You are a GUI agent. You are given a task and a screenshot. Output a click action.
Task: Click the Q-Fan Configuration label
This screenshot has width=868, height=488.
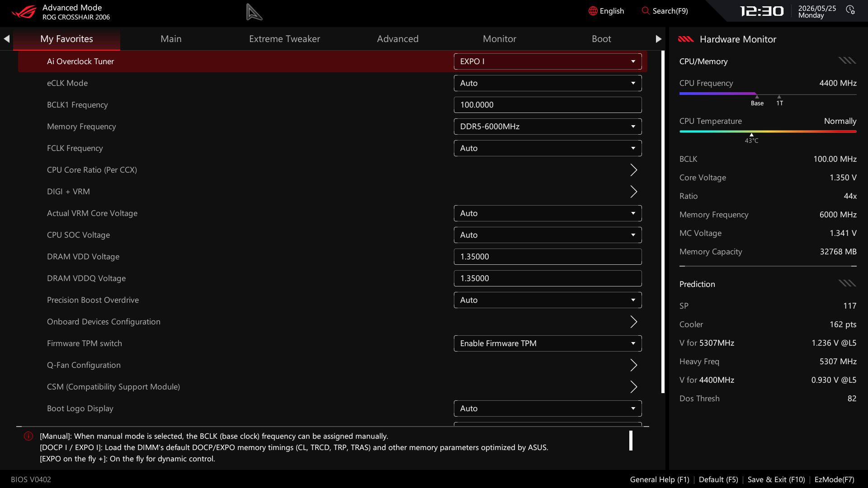tap(84, 365)
